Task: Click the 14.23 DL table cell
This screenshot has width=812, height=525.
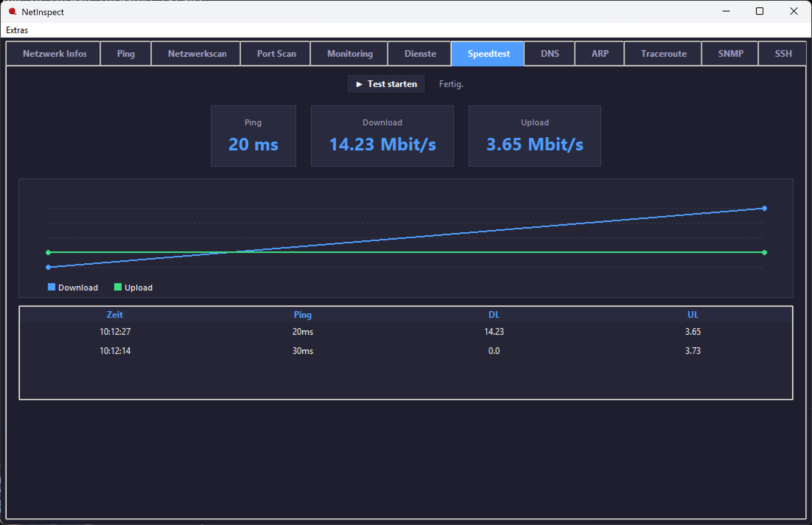Action: coord(494,332)
